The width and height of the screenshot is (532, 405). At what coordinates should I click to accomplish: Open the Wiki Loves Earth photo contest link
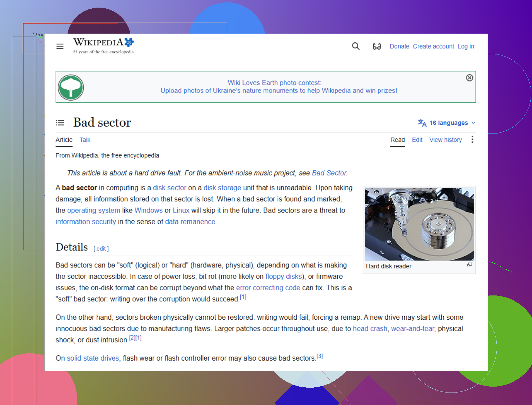(x=274, y=83)
